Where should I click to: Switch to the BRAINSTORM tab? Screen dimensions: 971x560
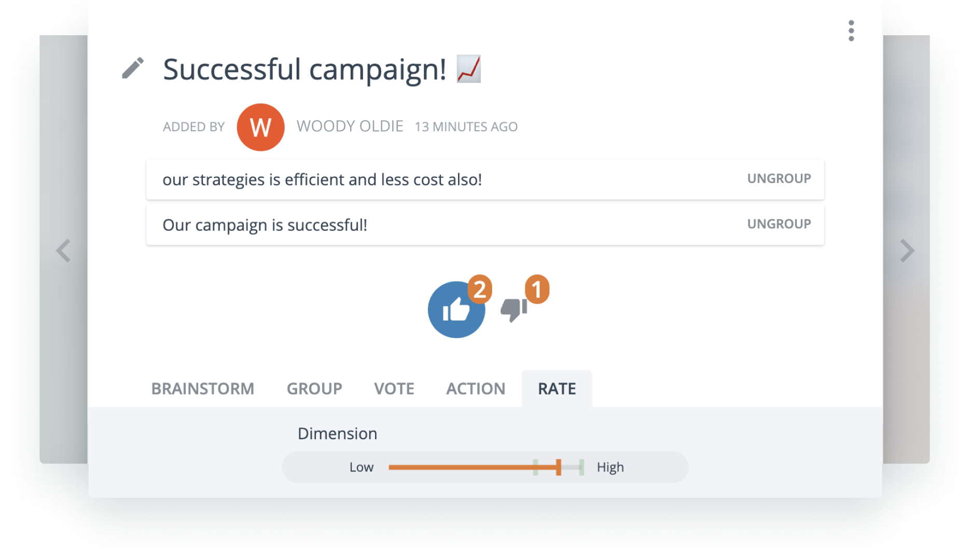tap(203, 388)
